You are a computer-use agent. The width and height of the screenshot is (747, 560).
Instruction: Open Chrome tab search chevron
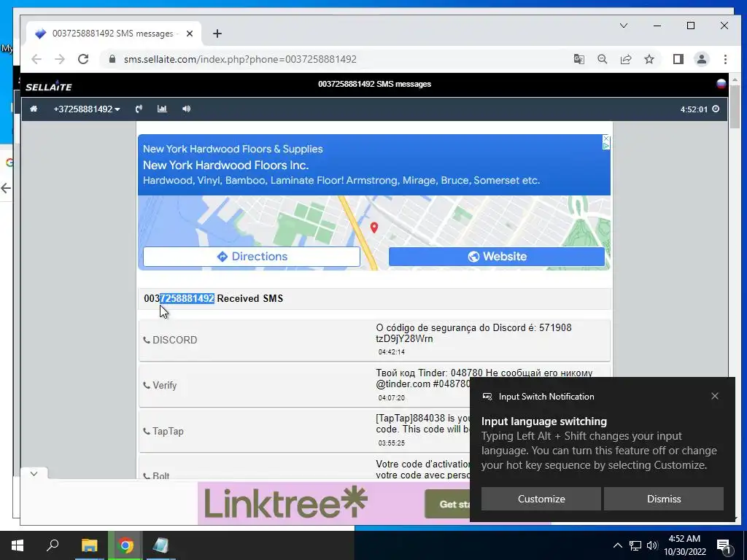pyautogui.click(x=623, y=26)
